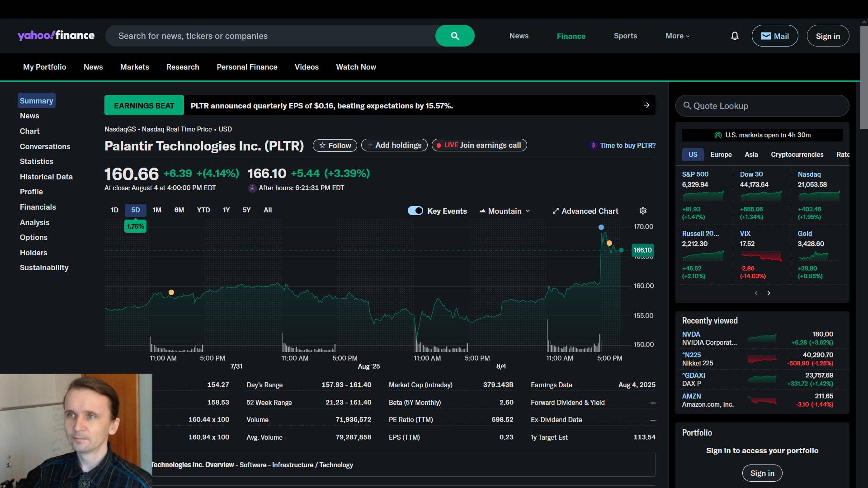Switch to the Europe markets tab
Image resolution: width=868 pixels, height=488 pixels.
point(721,155)
